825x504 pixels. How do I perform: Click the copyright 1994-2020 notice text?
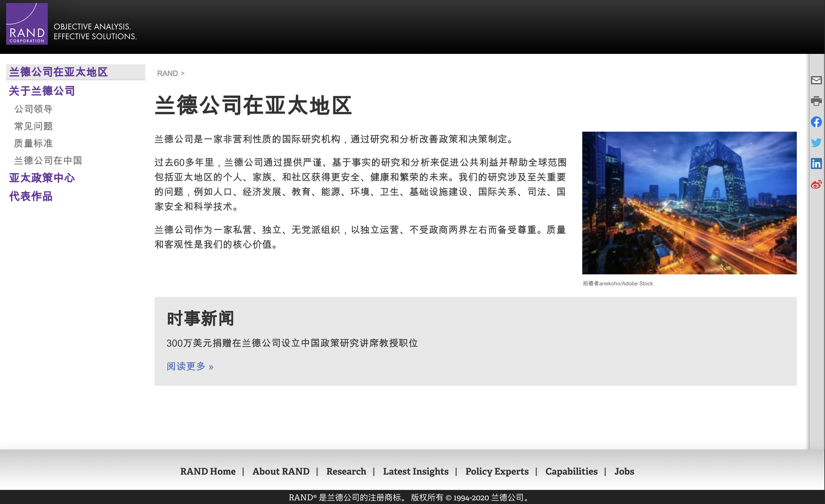(409, 498)
